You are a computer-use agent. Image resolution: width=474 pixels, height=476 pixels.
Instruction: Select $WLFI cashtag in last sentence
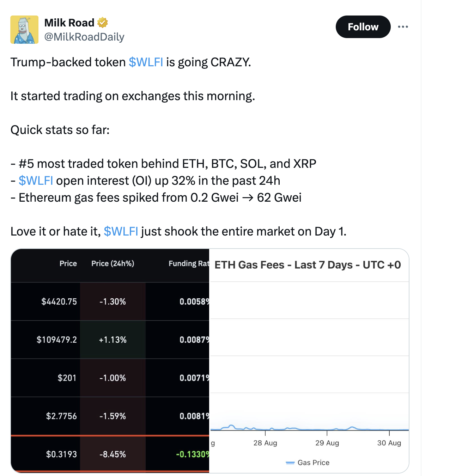coord(121,231)
